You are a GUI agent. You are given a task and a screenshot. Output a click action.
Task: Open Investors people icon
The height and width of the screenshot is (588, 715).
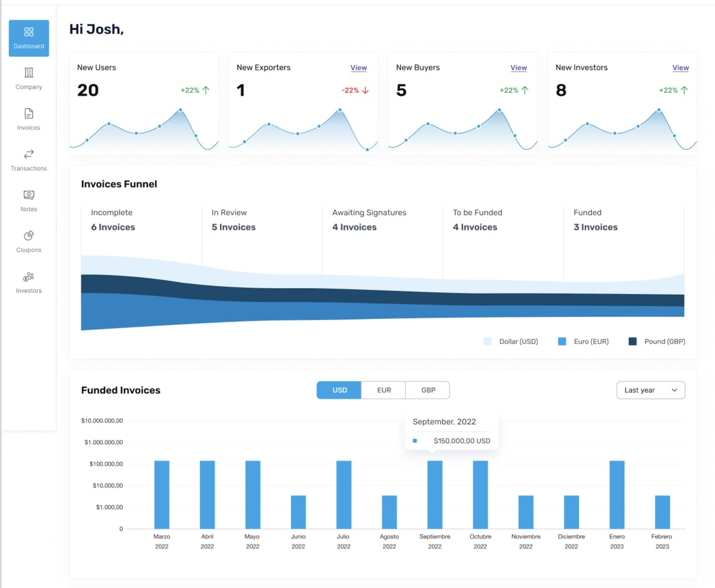[29, 277]
